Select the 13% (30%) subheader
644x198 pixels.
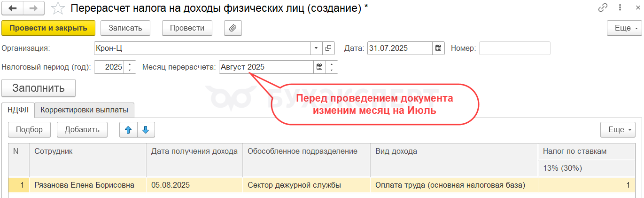pyautogui.click(x=586, y=168)
